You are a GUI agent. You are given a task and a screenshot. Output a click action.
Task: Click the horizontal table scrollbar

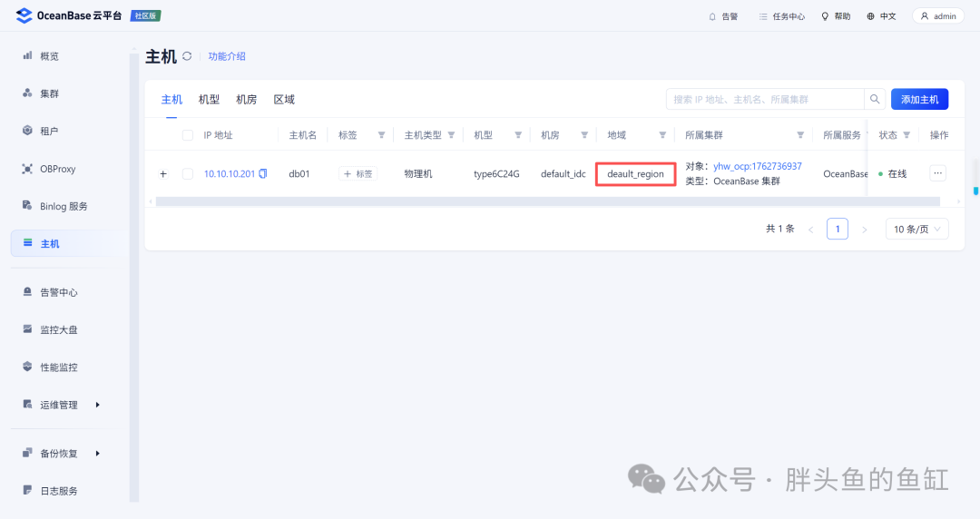click(547, 201)
